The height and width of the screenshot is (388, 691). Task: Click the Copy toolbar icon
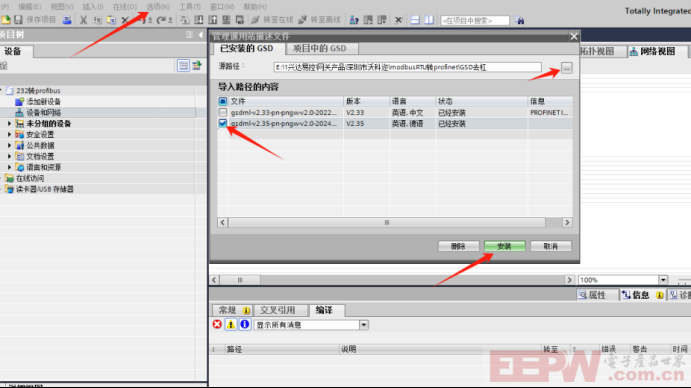coord(97,20)
